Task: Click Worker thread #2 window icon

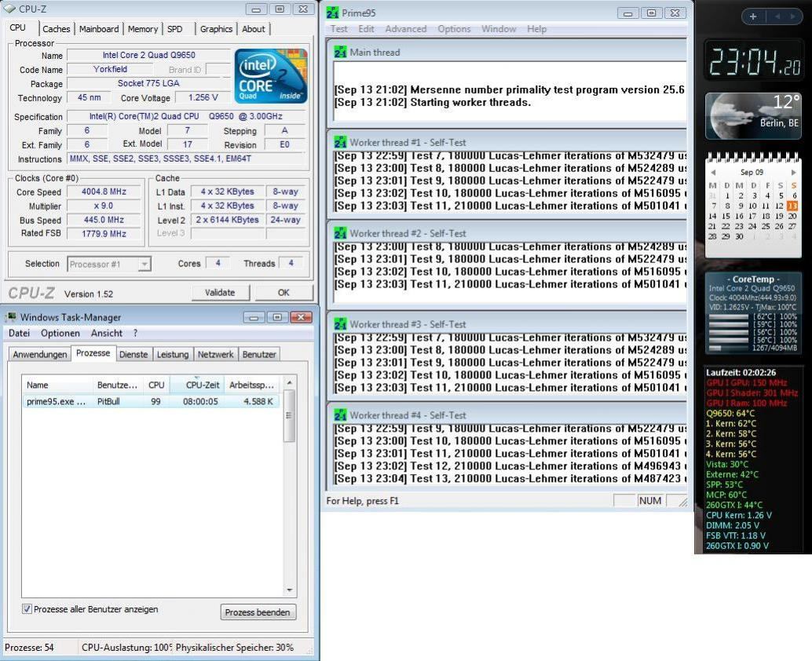Action: pyautogui.click(x=340, y=233)
